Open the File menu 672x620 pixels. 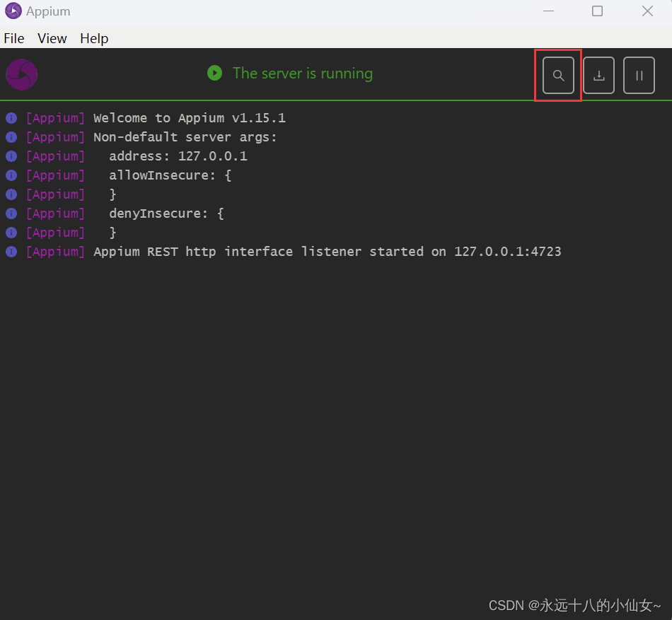(x=14, y=39)
